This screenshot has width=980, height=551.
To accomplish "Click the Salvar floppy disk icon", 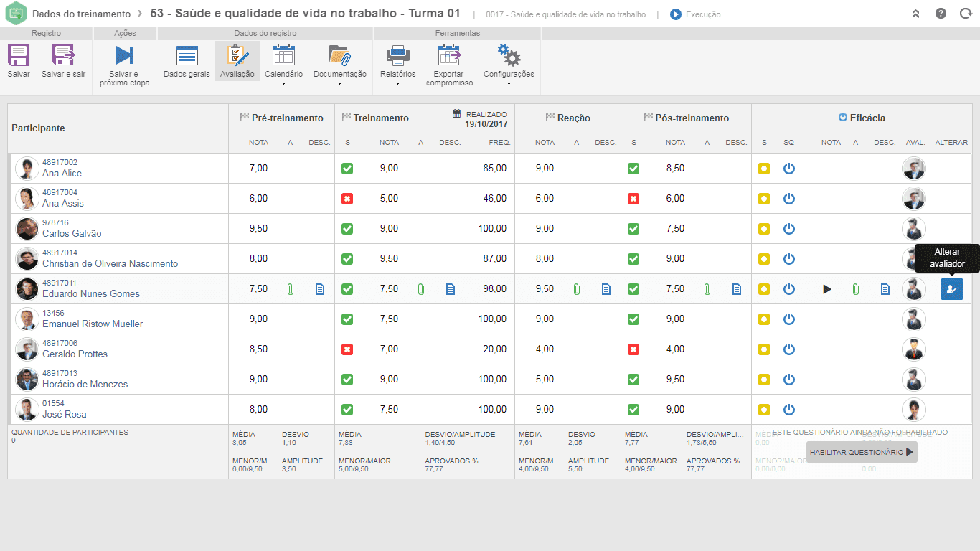I will (x=18, y=56).
